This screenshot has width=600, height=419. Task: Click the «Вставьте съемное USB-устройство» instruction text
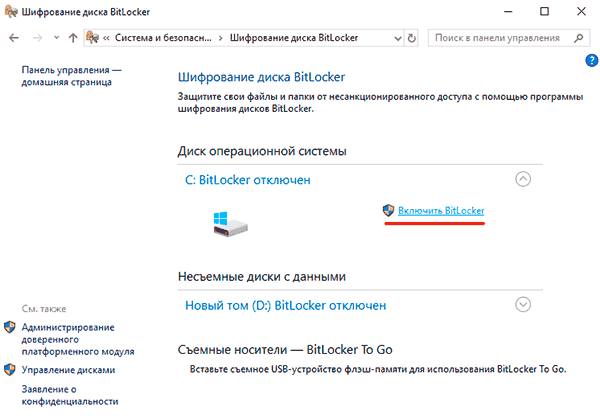(x=378, y=369)
